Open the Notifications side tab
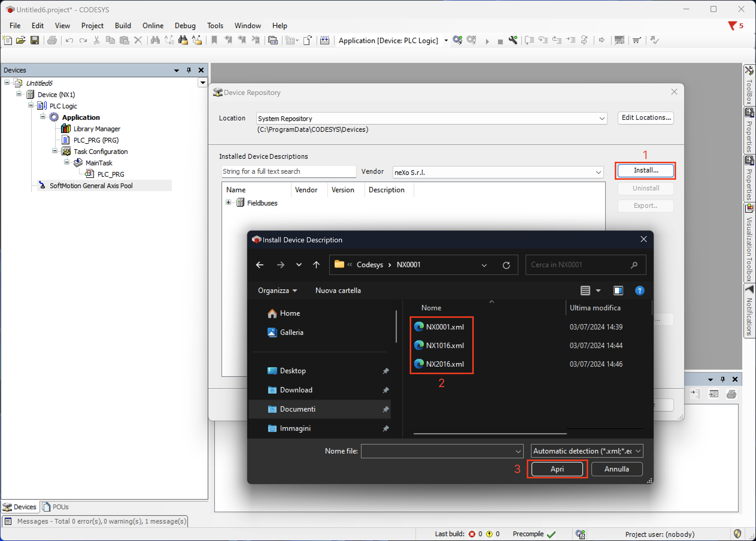Image resolution: width=756 pixels, height=541 pixels. tap(749, 312)
